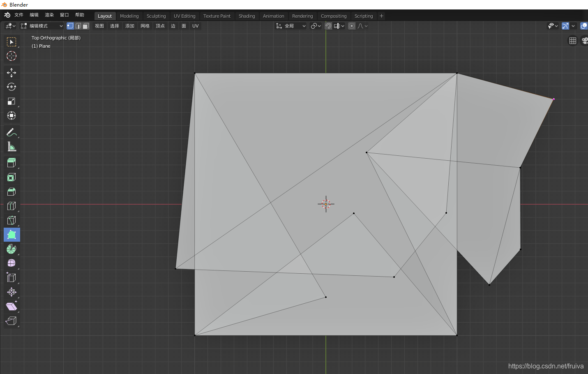Viewport: 588px width, 374px height.
Task: Open the 窗口 menu
Action: pyautogui.click(x=65, y=15)
